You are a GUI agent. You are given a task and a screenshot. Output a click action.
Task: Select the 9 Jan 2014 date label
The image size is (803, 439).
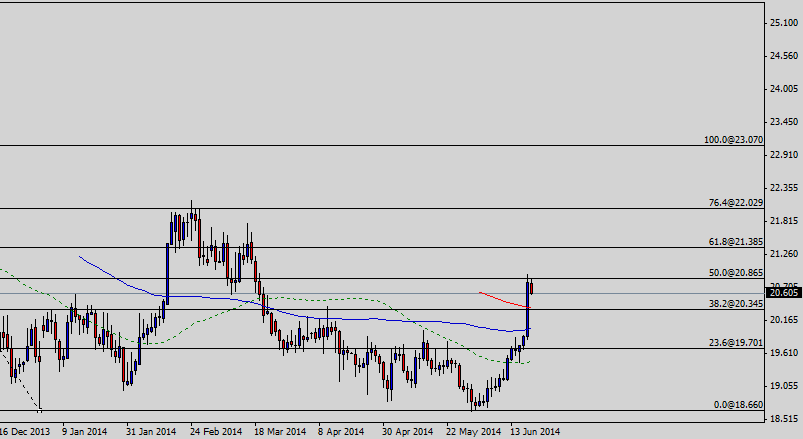(84, 432)
